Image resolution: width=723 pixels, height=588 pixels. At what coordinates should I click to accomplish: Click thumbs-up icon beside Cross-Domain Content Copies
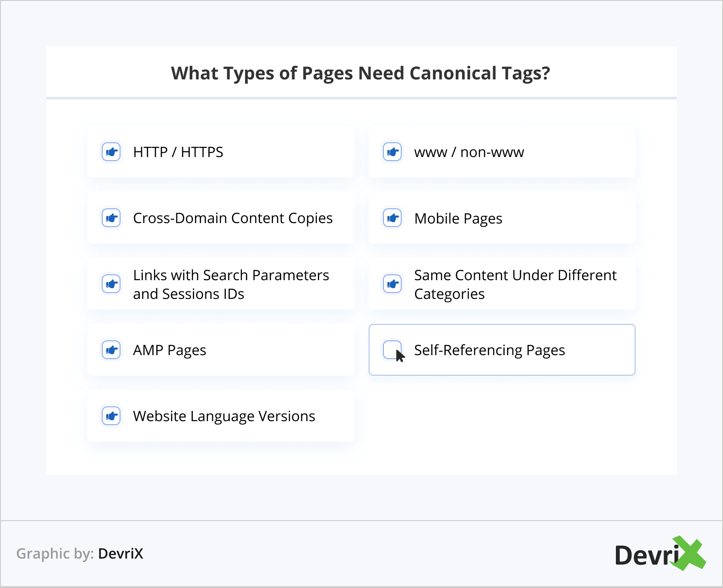click(x=111, y=218)
